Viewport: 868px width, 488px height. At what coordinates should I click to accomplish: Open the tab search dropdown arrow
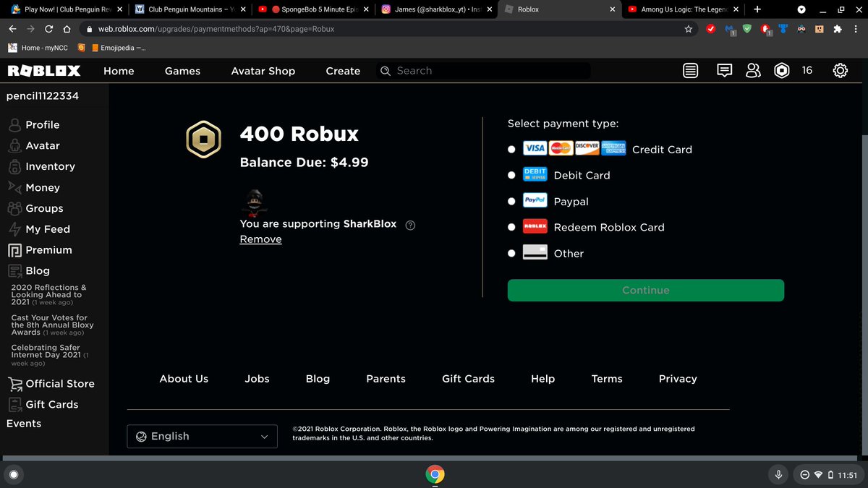(801, 9)
